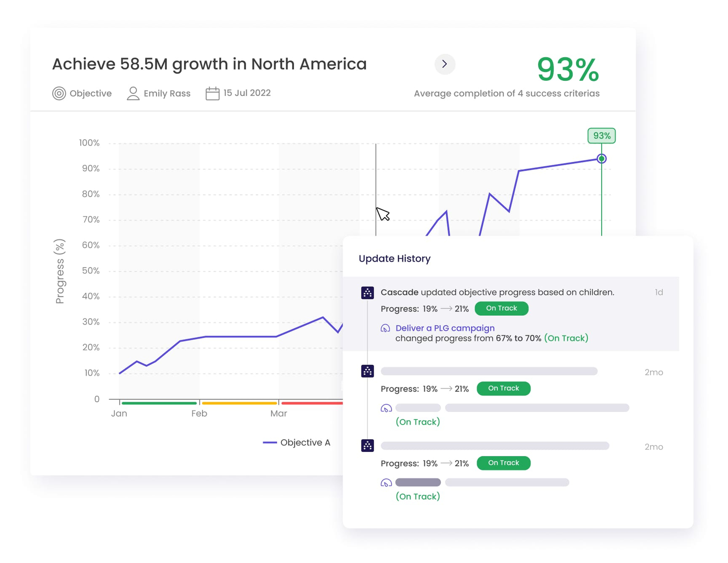728x563 pixels.
Task: Click the '100%' y-axis label
Action: [89, 143]
